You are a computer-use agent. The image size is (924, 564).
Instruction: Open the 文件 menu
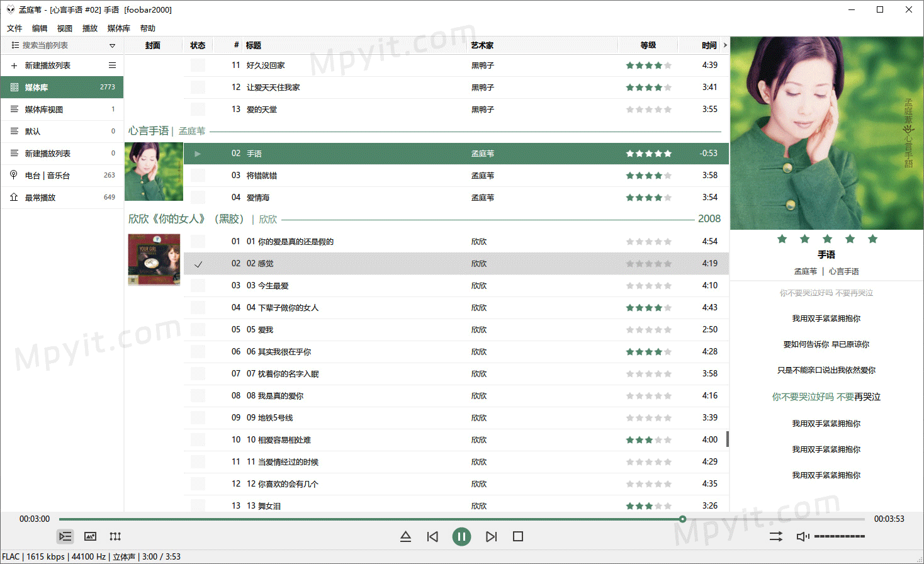point(14,28)
